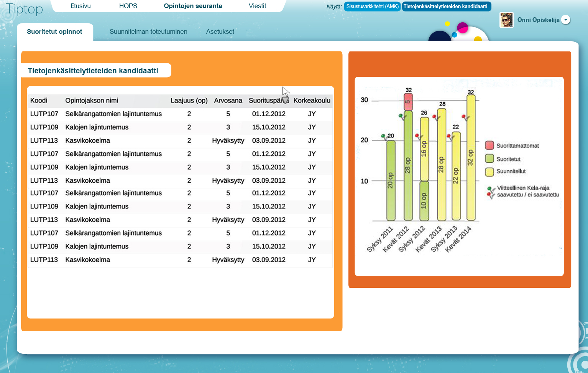Sort by Opintojakson nimi column header
Image resolution: width=588 pixels, height=373 pixels.
(x=92, y=101)
